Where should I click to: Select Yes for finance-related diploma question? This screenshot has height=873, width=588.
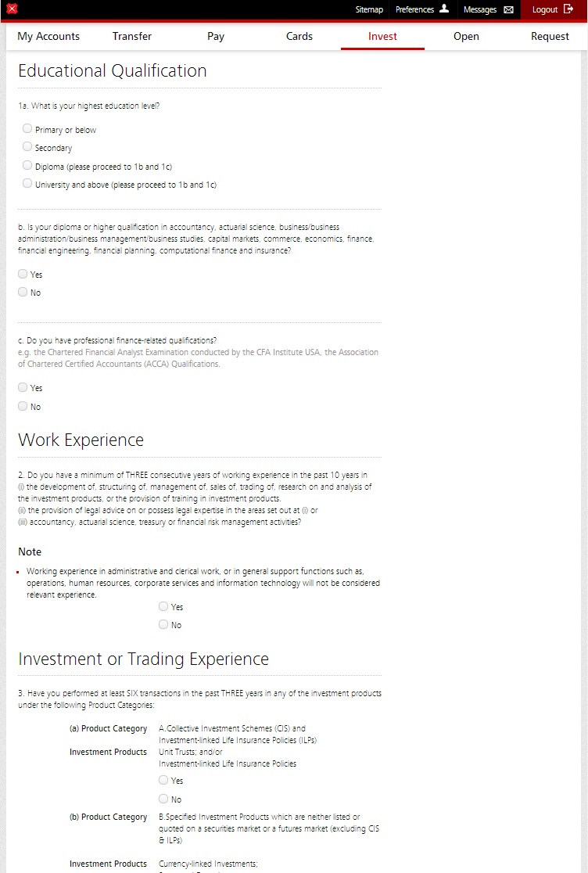click(x=23, y=273)
